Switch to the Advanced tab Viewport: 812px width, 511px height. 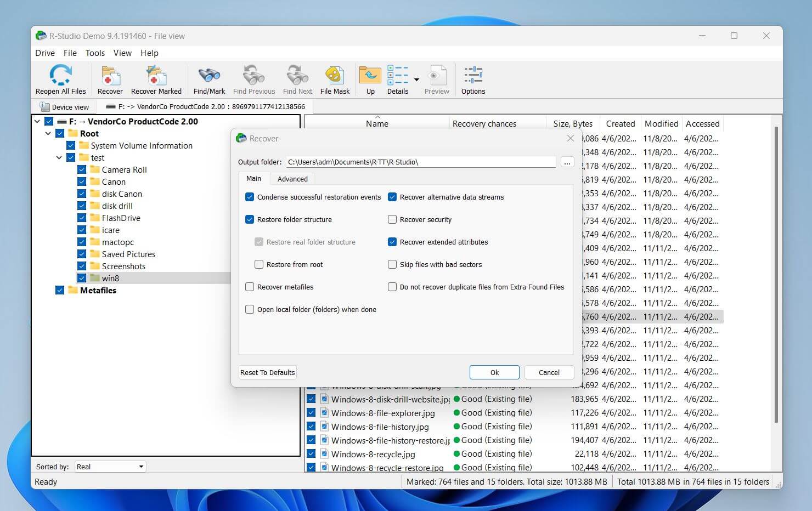pos(292,179)
